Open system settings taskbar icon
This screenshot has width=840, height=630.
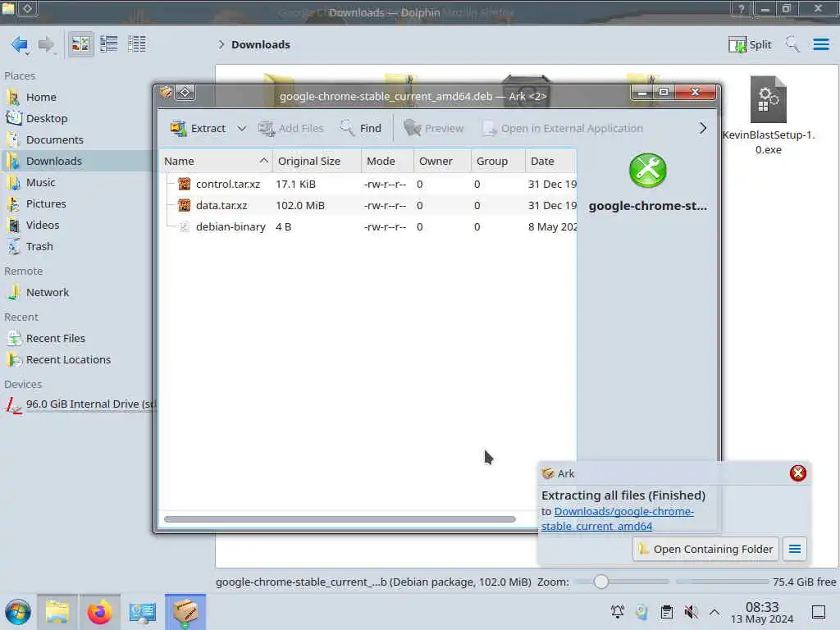pos(143,612)
